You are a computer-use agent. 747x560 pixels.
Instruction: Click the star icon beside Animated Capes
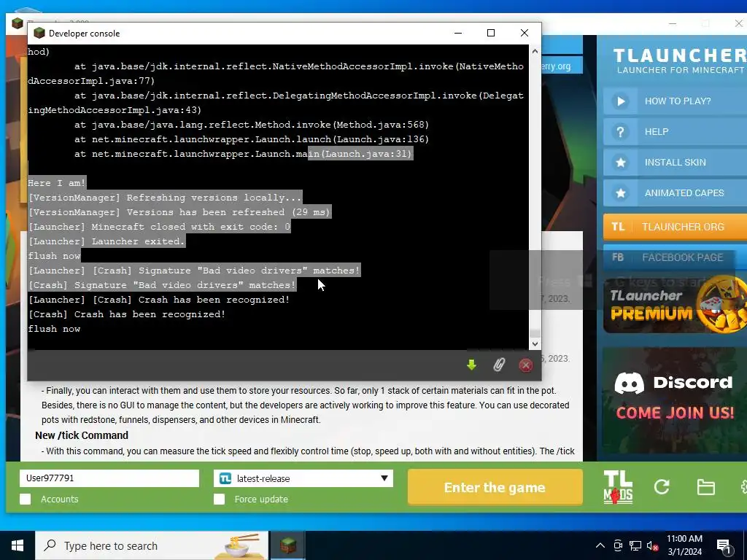[621, 192]
